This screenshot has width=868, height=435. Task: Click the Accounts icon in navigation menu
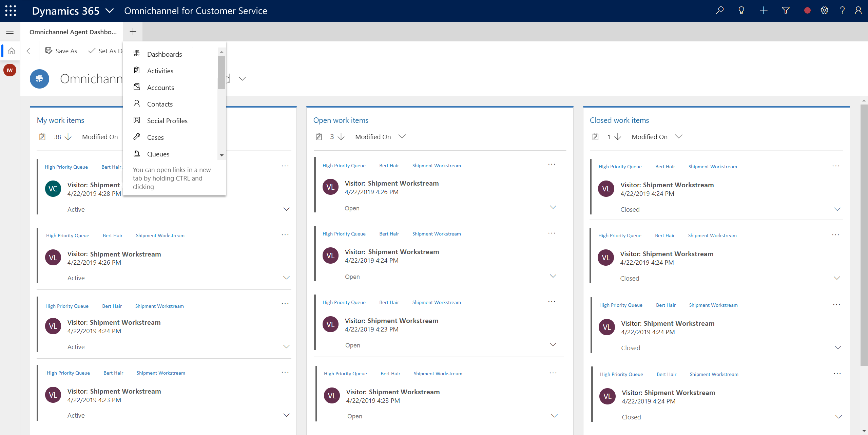pyautogui.click(x=137, y=87)
